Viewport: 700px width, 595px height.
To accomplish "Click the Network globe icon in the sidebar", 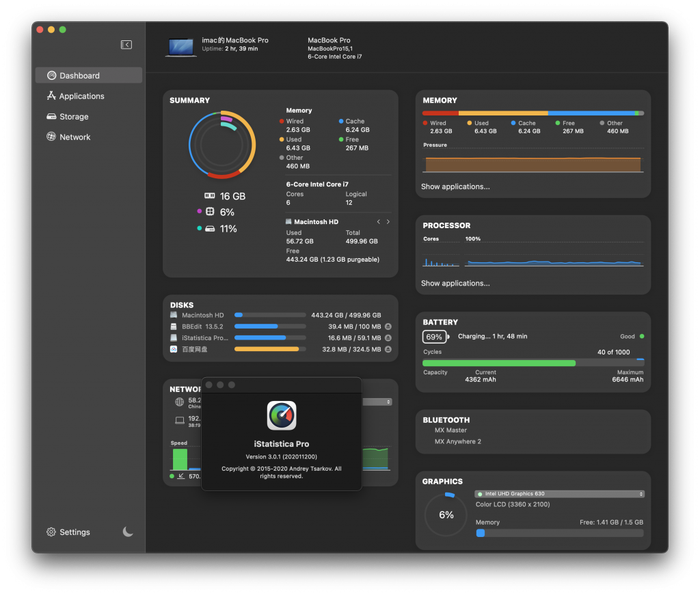I will point(51,137).
